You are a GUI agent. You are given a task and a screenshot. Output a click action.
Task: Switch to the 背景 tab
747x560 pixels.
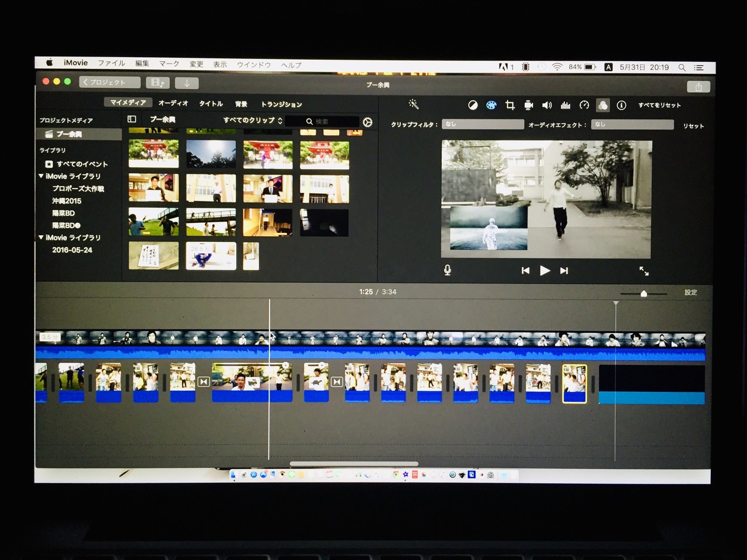[x=241, y=104]
